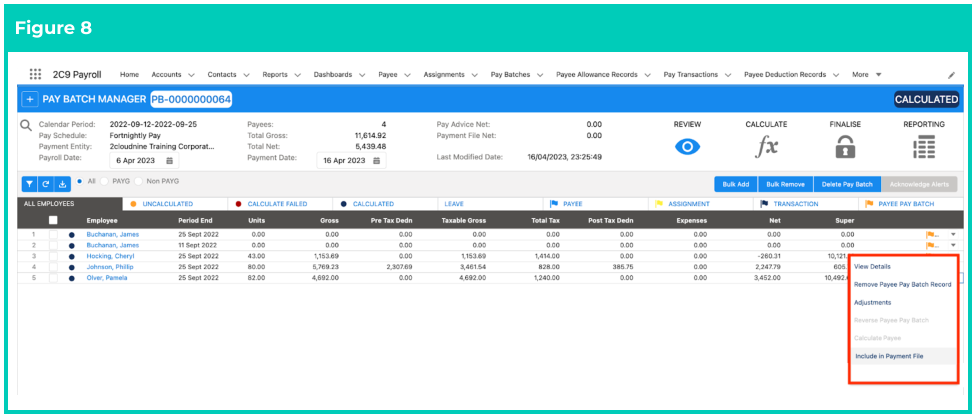Viewport: 976px width, 418px height.
Task: Click the download icon button
Action: (62, 184)
